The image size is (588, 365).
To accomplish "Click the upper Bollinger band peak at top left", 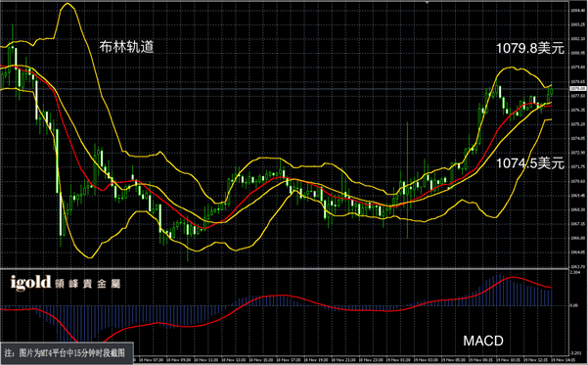I will point(68,4).
